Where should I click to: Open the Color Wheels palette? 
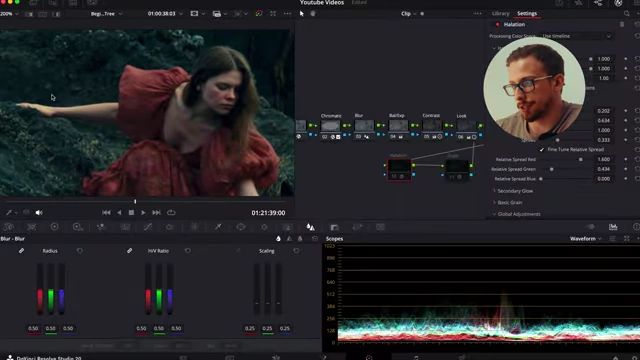click(x=54, y=227)
